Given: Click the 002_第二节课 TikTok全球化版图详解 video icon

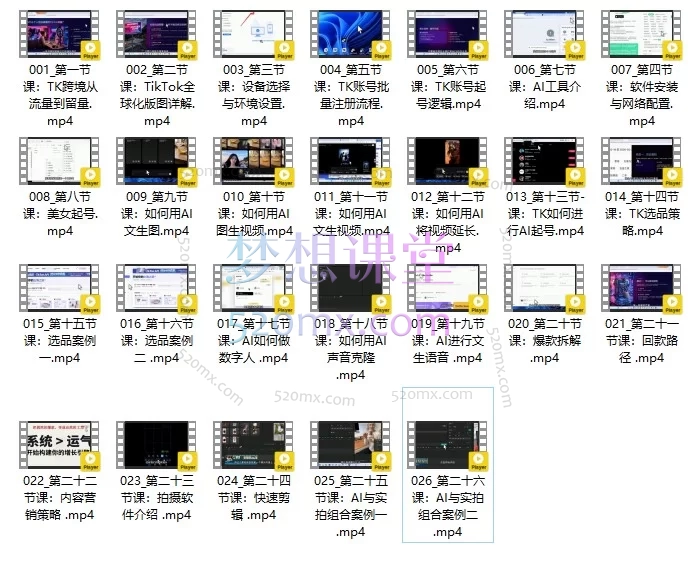Looking at the screenshot, I should point(156,34).
